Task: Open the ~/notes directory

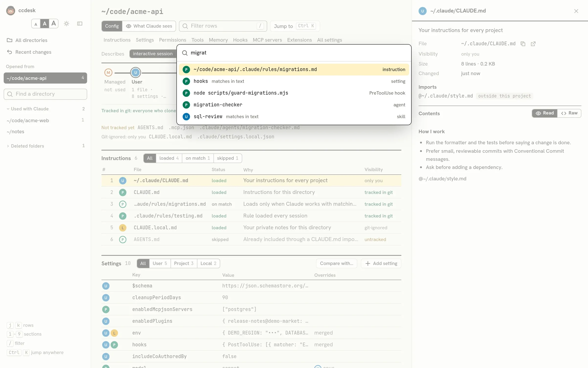Action: coord(45,131)
